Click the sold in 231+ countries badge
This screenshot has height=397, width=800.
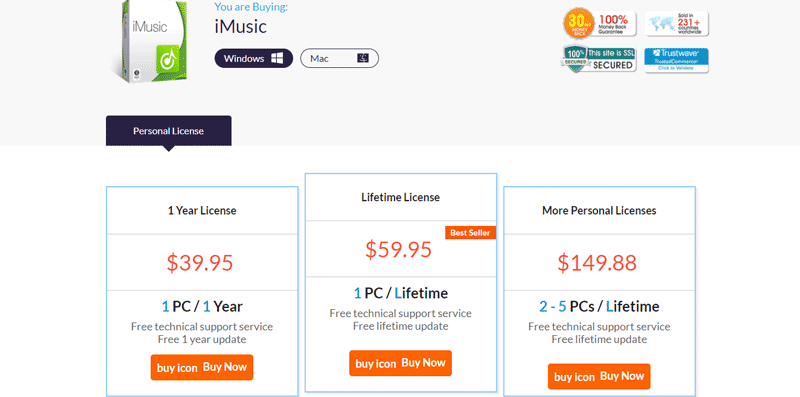tap(677, 23)
